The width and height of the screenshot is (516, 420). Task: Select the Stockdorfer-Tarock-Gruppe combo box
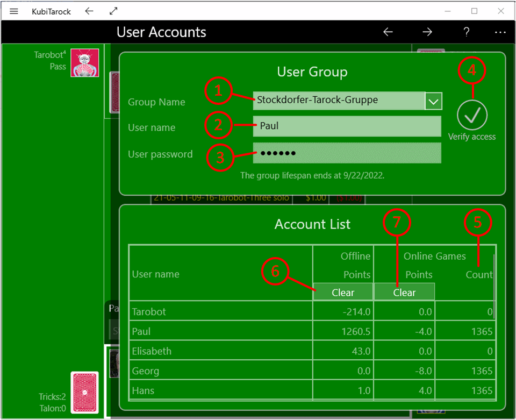click(x=339, y=101)
